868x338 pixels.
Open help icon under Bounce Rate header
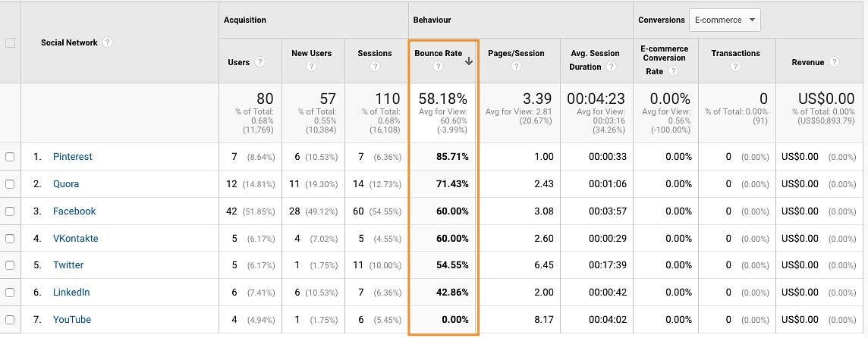point(438,67)
